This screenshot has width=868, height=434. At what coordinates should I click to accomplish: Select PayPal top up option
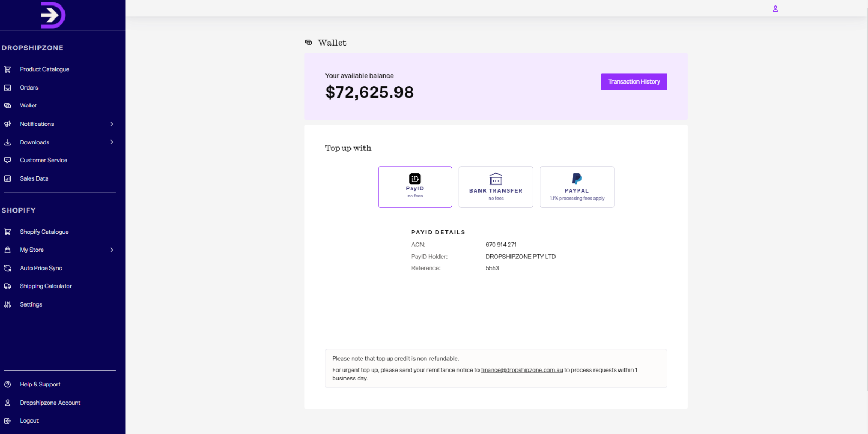(577, 187)
